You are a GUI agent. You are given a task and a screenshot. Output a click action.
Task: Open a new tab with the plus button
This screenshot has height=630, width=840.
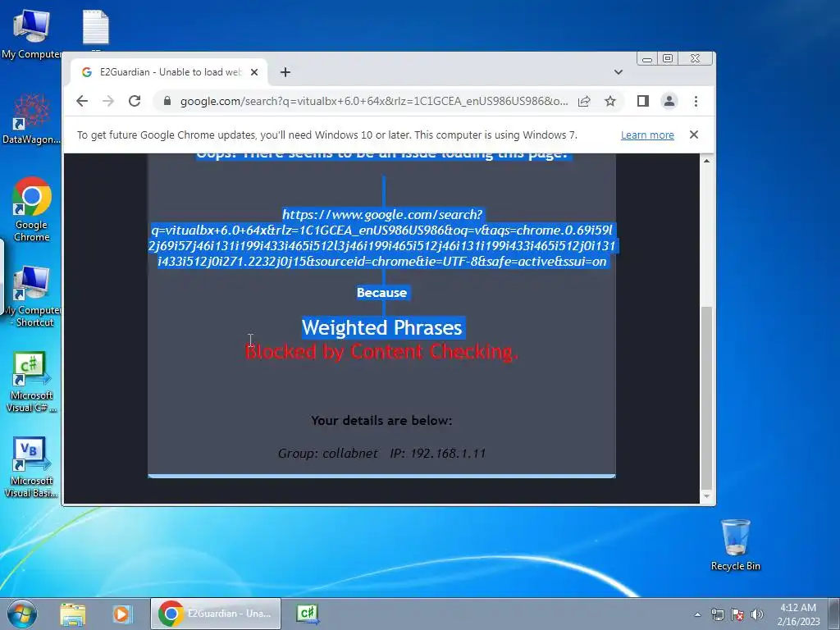tap(285, 72)
